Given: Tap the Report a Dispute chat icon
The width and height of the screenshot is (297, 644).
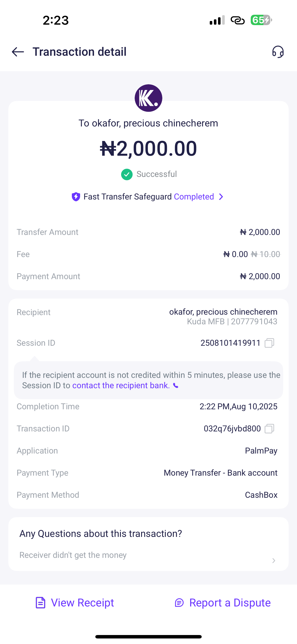Looking at the screenshot, I should pos(179,603).
